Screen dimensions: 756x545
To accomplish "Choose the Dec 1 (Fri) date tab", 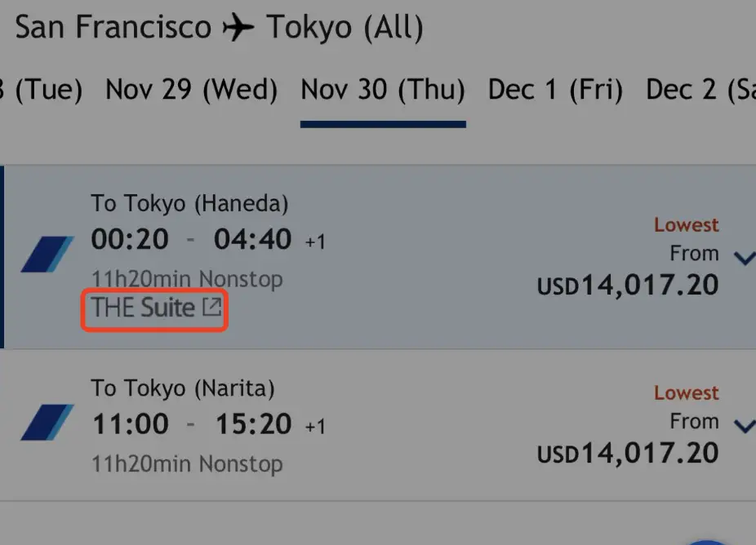I will 555,90.
